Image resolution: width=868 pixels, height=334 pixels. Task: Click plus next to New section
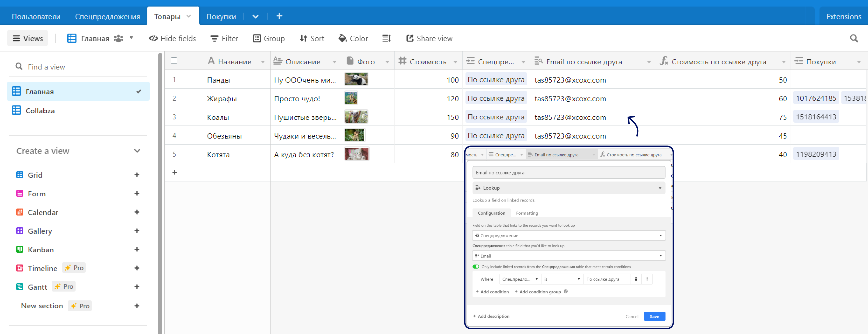click(137, 306)
